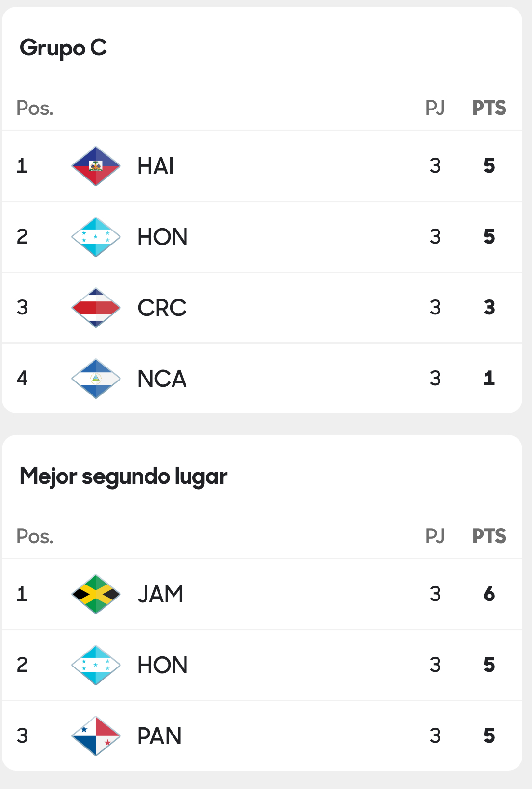Tap Honduras flag in Mejor segundo lugar
Screen dimensions: 532x789
[96, 665]
